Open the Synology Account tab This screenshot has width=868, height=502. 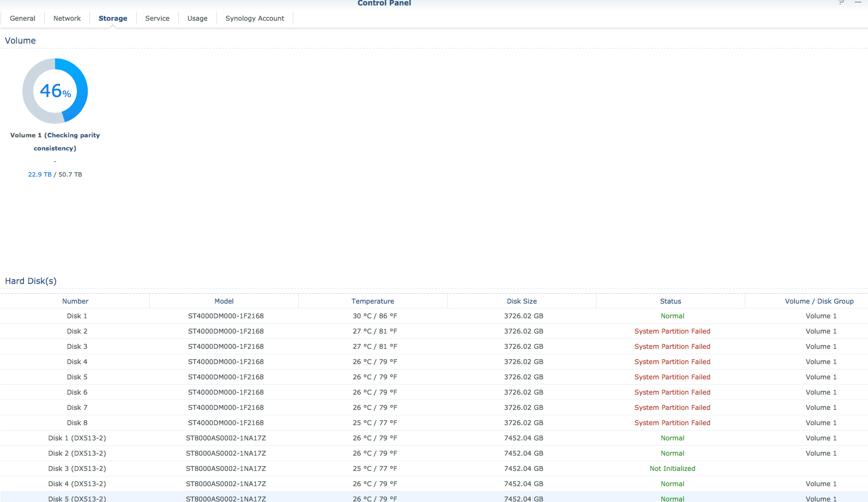pyautogui.click(x=255, y=19)
